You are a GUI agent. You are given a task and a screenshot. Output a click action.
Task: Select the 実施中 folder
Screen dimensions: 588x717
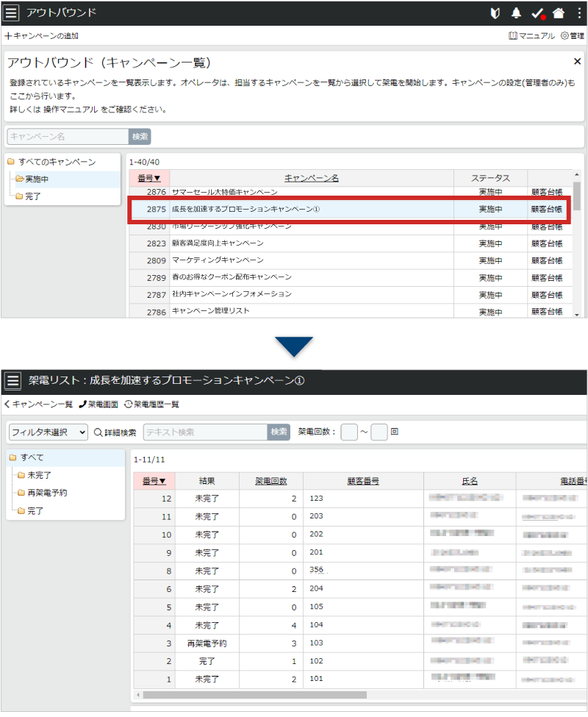click(32, 179)
